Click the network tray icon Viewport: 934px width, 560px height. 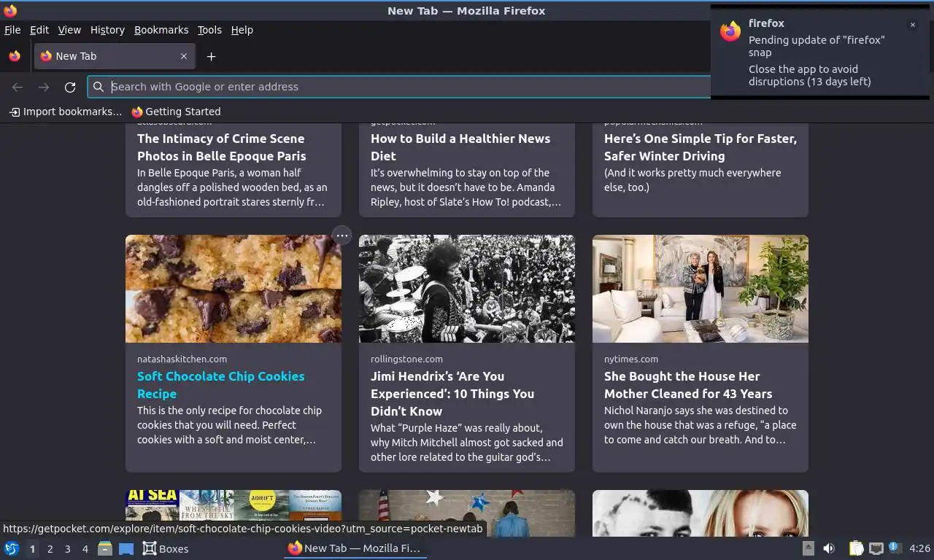click(876, 548)
